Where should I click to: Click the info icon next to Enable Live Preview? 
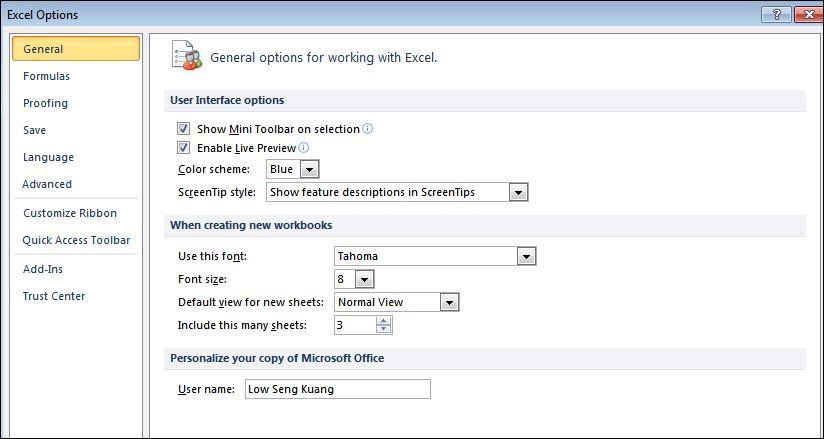(303, 148)
